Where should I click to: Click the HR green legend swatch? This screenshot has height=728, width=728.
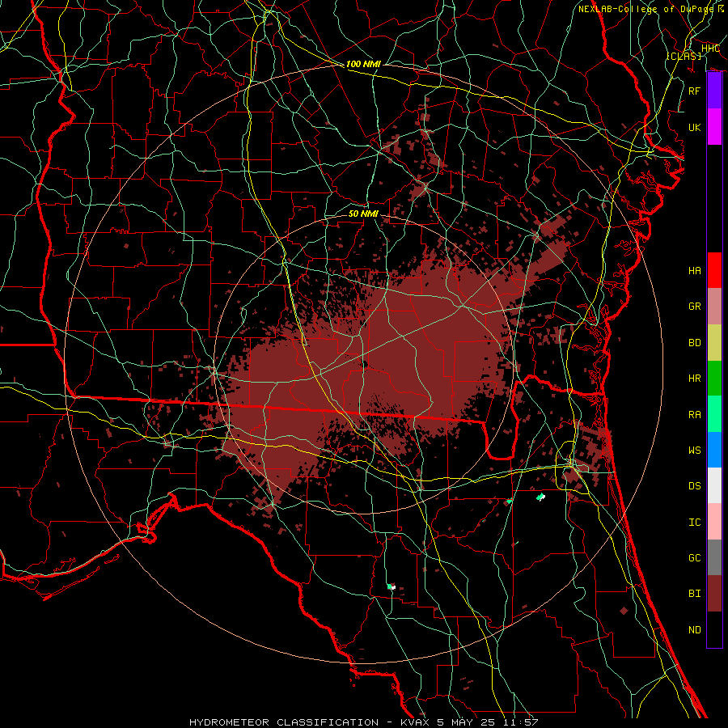714,378
